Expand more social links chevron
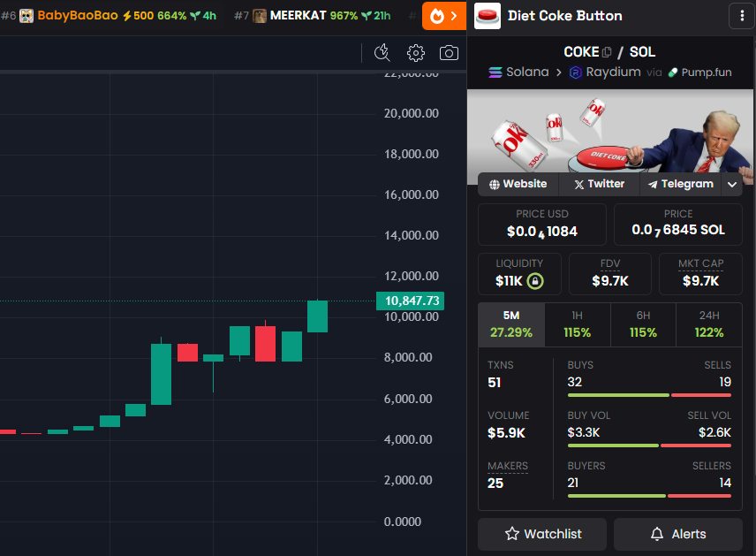756x556 pixels. point(732,185)
